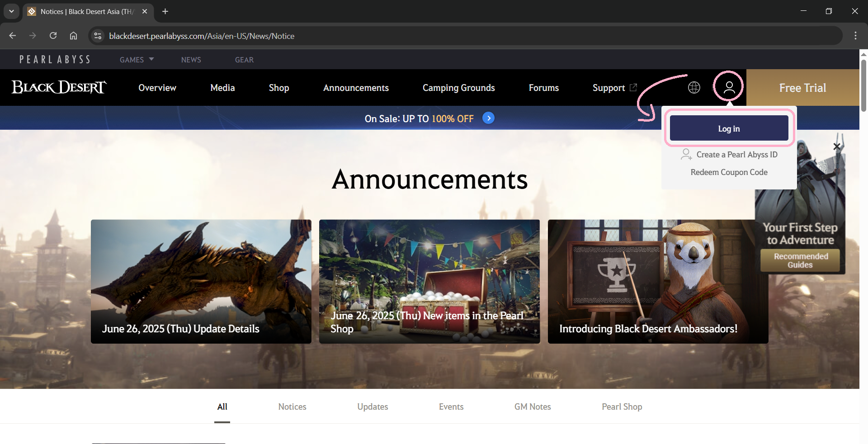Restore down the browser window

[829, 11]
